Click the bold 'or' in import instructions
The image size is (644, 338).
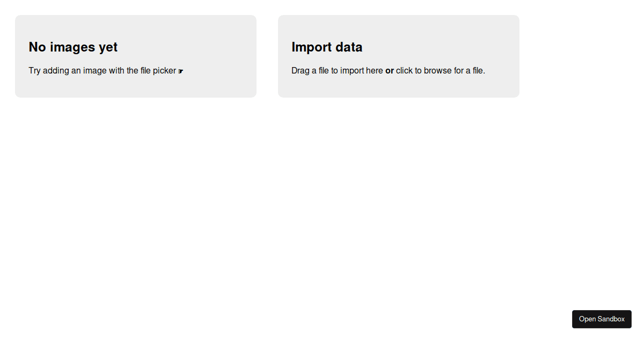point(390,71)
